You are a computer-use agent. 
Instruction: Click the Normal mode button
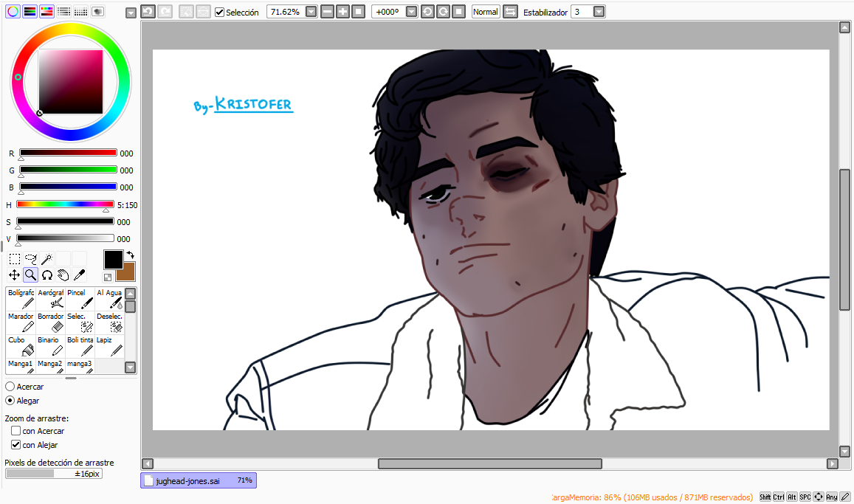[485, 11]
